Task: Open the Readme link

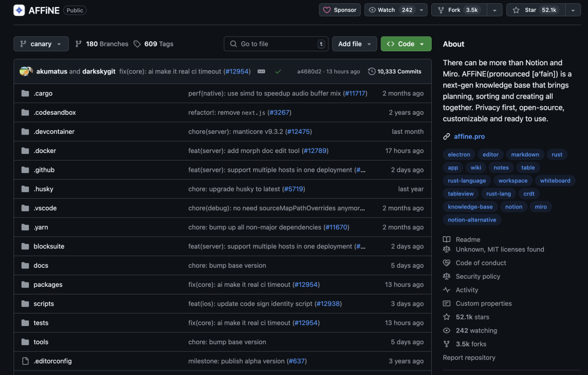Action: pyautogui.click(x=468, y=239)
